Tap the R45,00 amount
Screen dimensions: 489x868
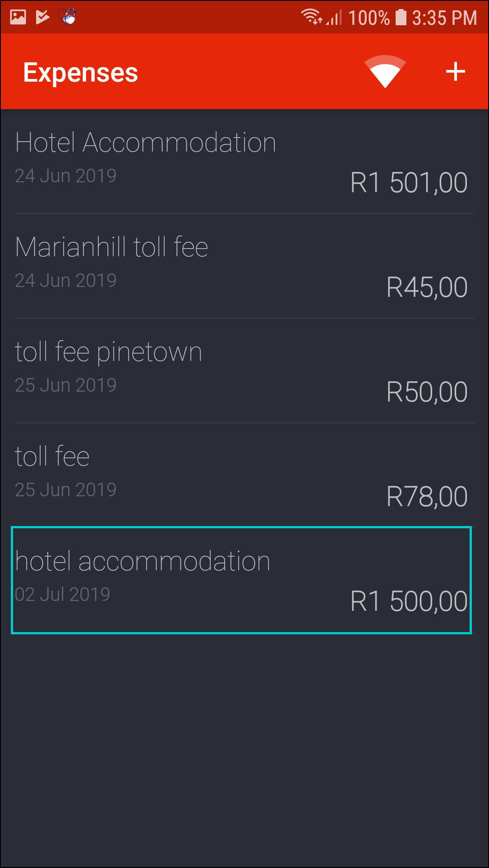tap(427, 287)
